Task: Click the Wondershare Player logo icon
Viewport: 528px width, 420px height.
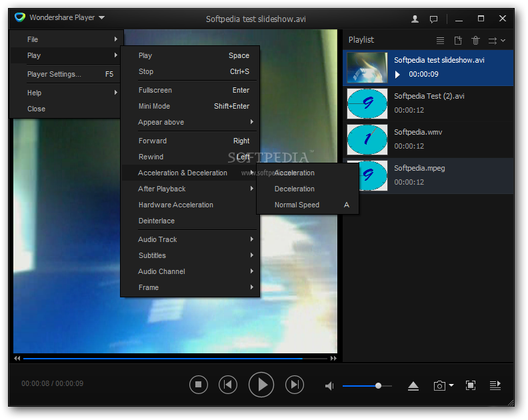Action: click(20, 17)
